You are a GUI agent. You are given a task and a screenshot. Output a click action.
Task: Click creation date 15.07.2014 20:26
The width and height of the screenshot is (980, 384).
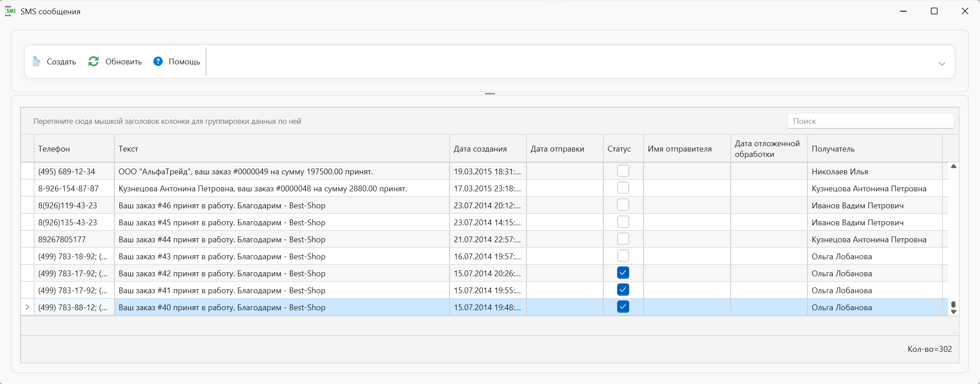point(488,273)
